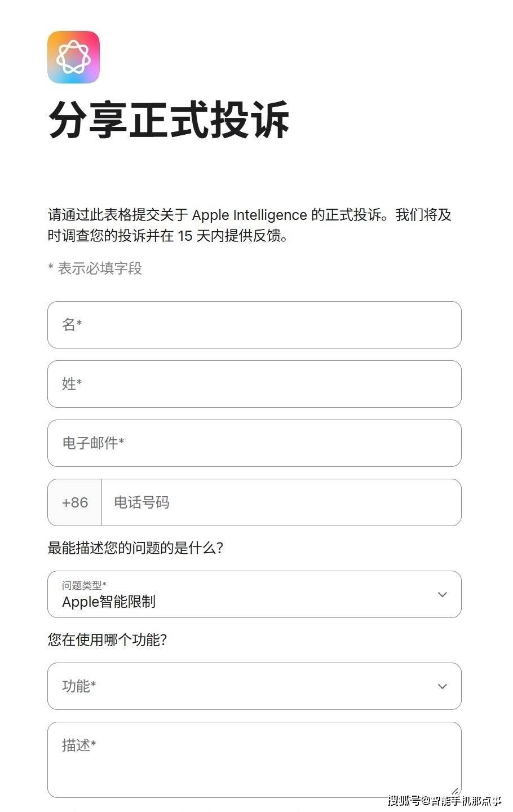Viewport: 513px width, 812px height.
Task: Focus the 名 first name field
Action: pos(254,325)
